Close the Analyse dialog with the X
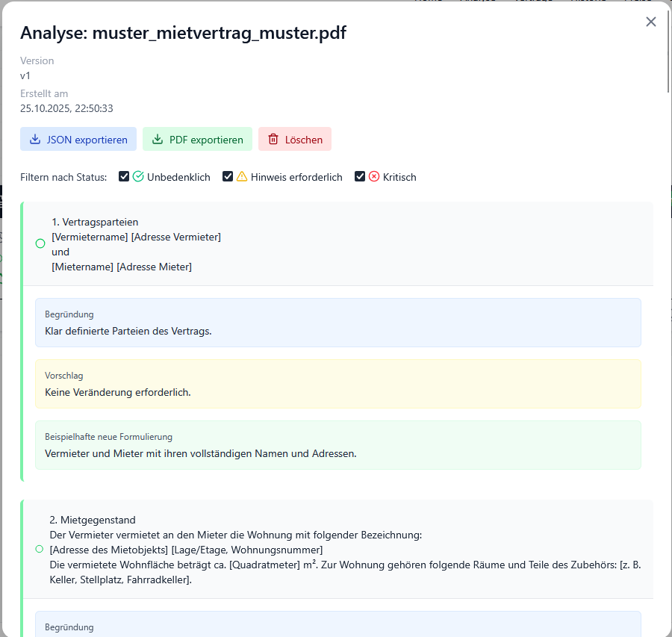Screen dimensions: 672x637 (651, 22)
